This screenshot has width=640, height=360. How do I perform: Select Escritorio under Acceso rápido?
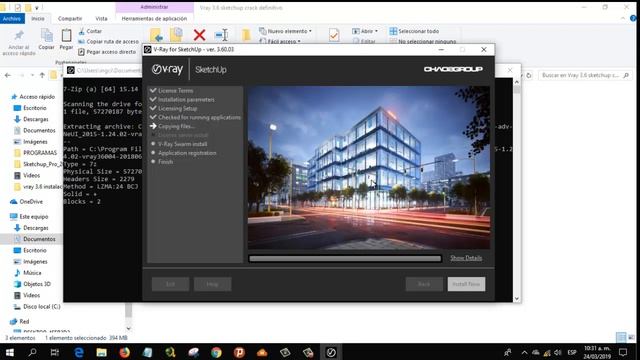coord(30,108)
